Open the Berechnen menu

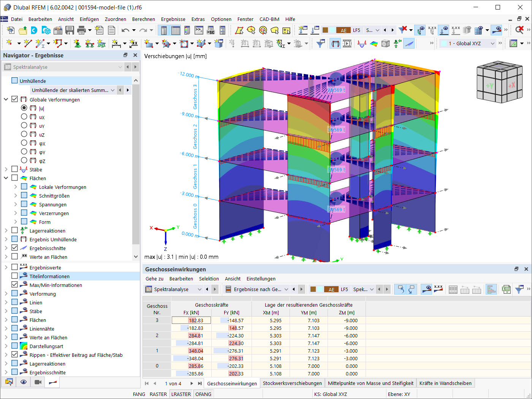tap(144, 19)
